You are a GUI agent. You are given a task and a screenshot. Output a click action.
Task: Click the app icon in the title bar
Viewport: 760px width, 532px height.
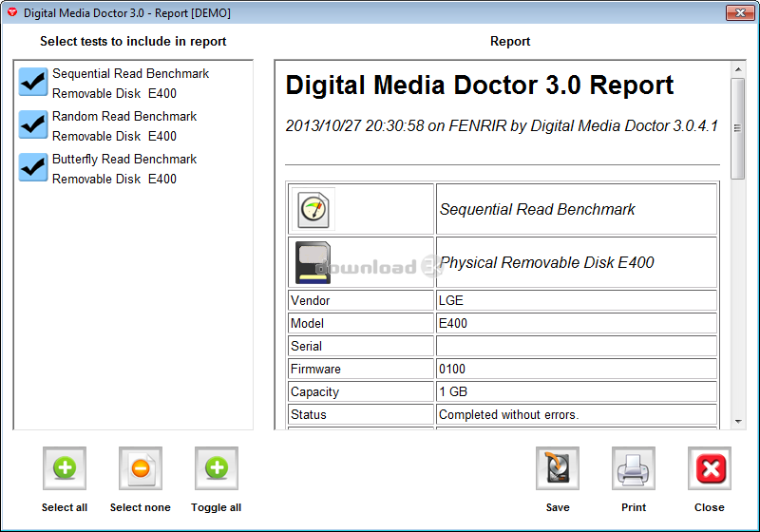(12, 12)
